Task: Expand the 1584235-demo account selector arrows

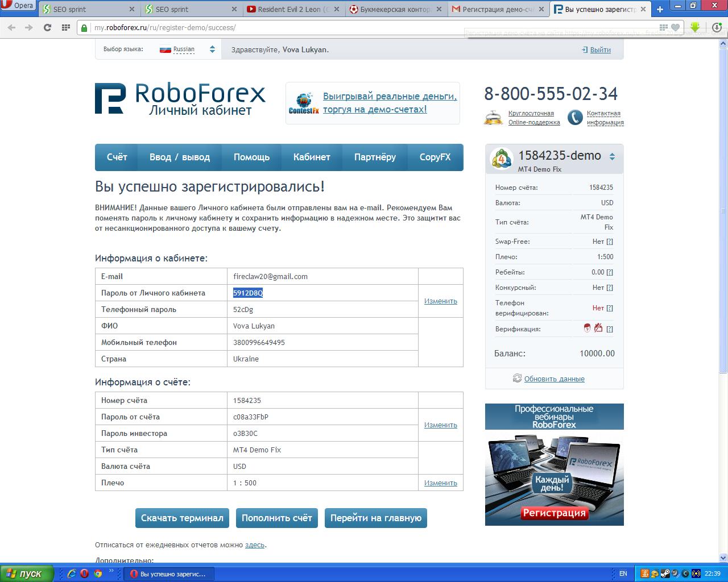Action: 612,156
